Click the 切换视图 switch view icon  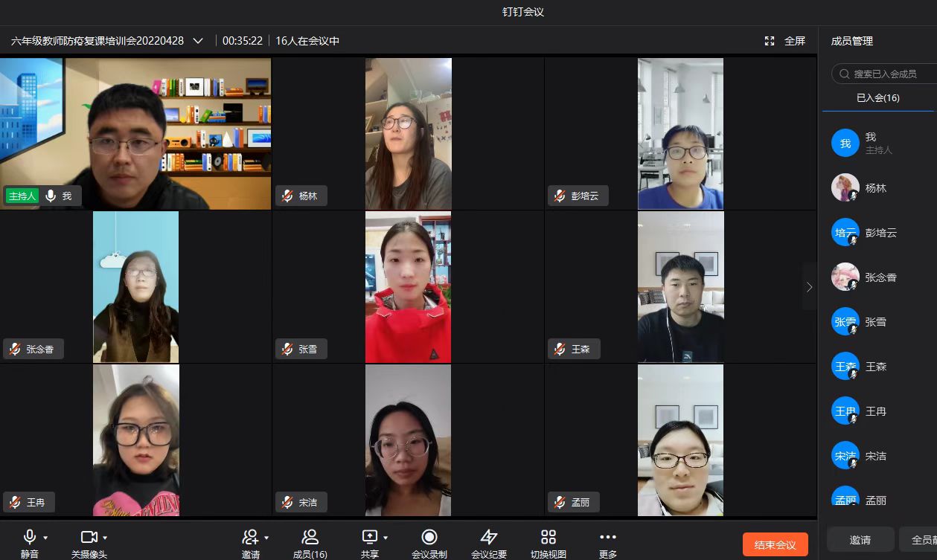[549, 538]
